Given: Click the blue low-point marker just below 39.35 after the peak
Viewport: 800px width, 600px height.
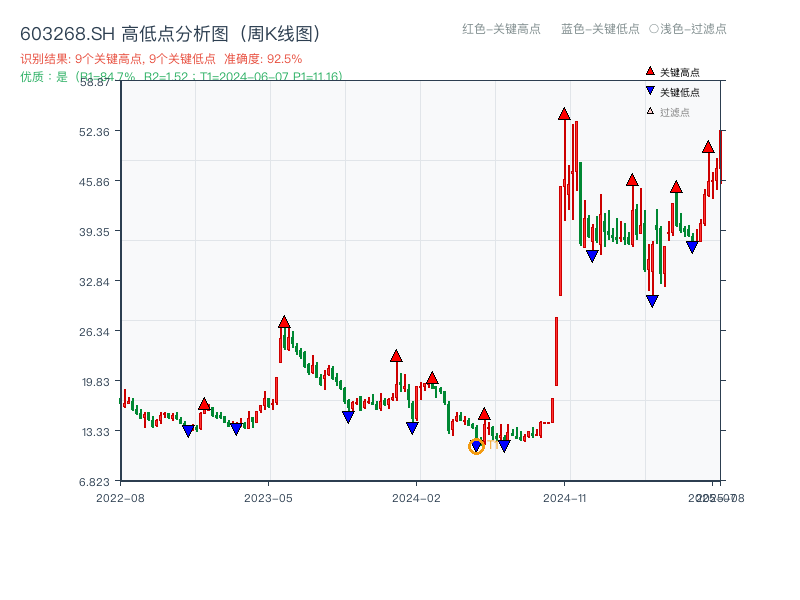Looking at the screenshot, I should (x=592, y=256).
